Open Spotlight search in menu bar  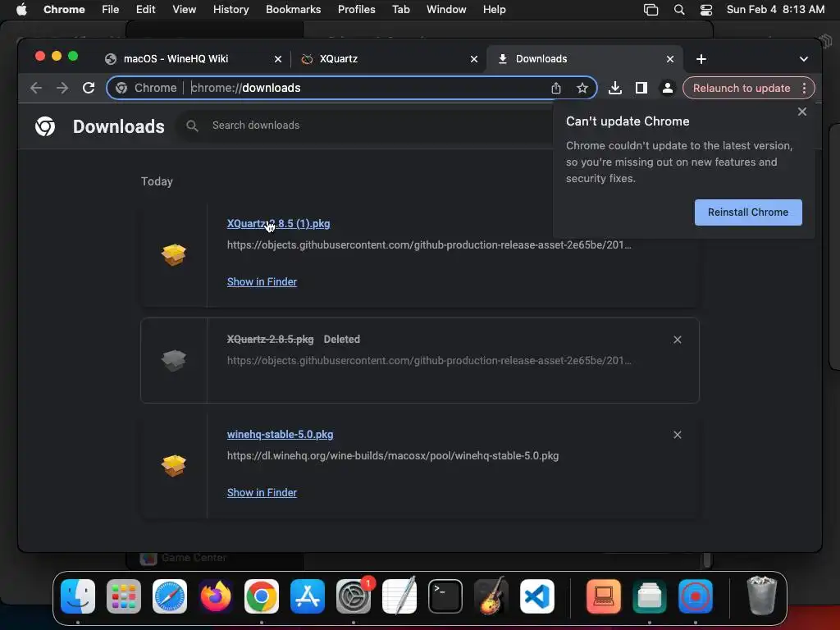tap(678, 10)
